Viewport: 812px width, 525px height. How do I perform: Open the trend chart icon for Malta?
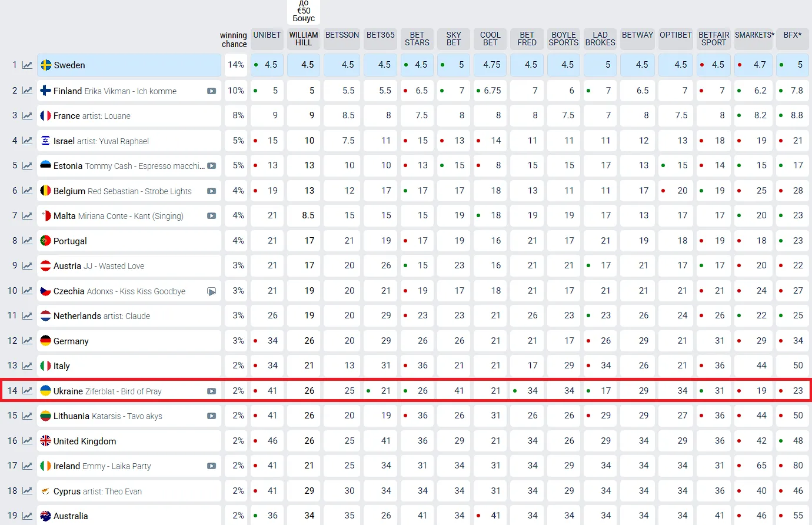[27, 215]
